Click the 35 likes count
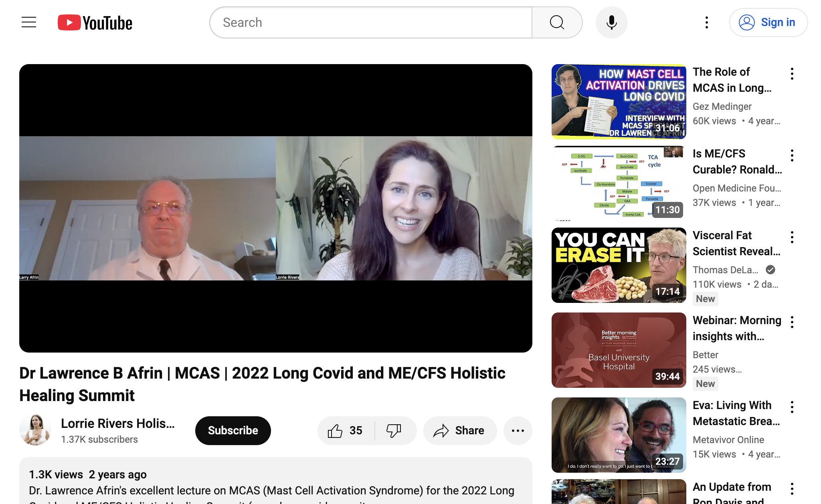The image size is (821, 504). point(356,431)
